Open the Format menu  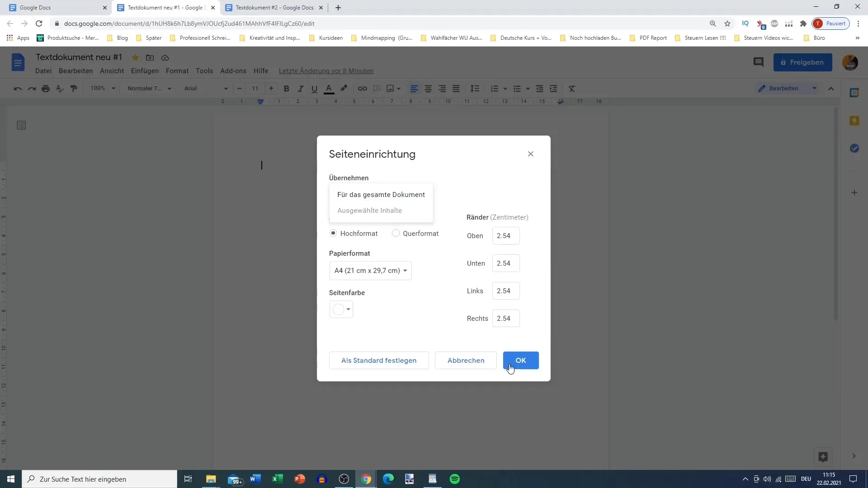pyautogui.click(x=177, y=70)
